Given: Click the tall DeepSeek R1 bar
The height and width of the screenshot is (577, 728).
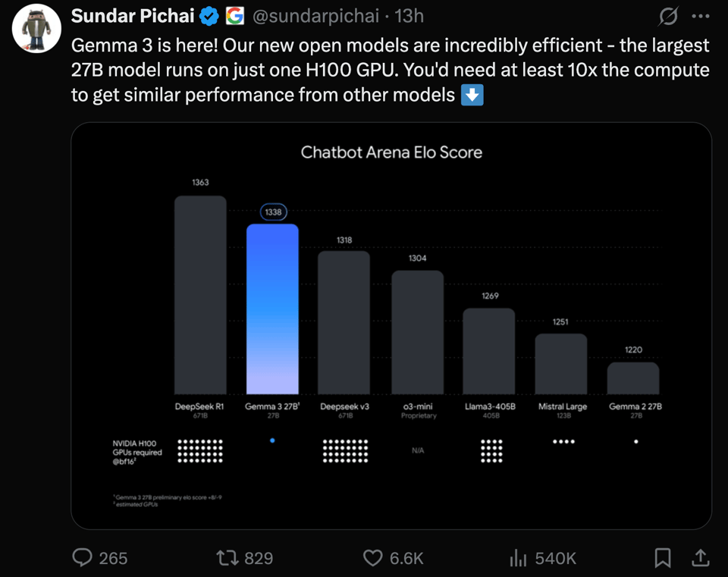Looking at the screenshot, I should 200,295.
